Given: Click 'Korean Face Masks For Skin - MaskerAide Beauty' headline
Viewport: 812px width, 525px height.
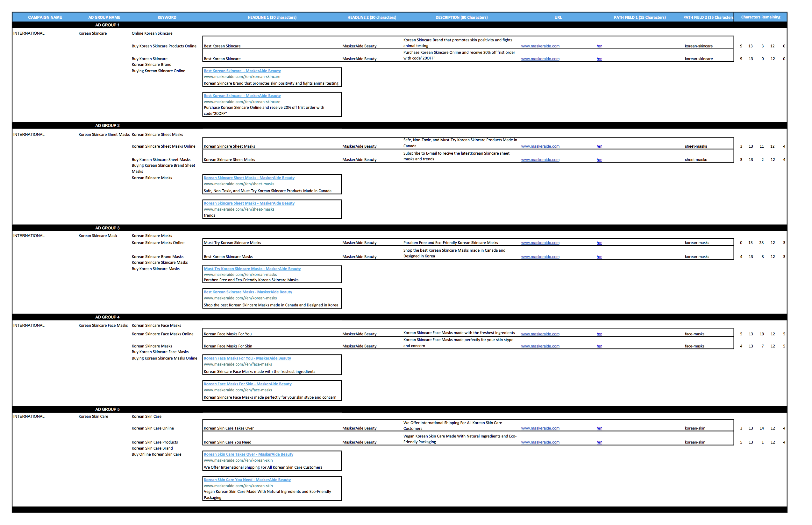Looking at the screenshot, I should tap(248, 384).
